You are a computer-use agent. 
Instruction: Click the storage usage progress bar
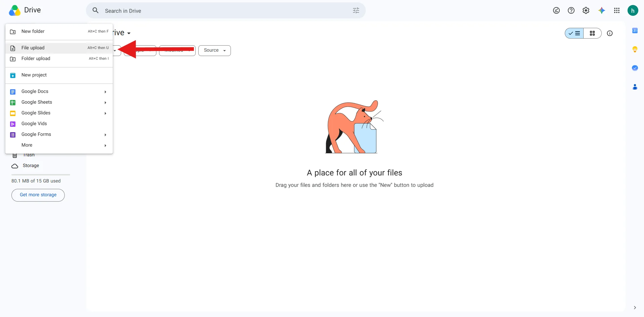tap(41, 175)
